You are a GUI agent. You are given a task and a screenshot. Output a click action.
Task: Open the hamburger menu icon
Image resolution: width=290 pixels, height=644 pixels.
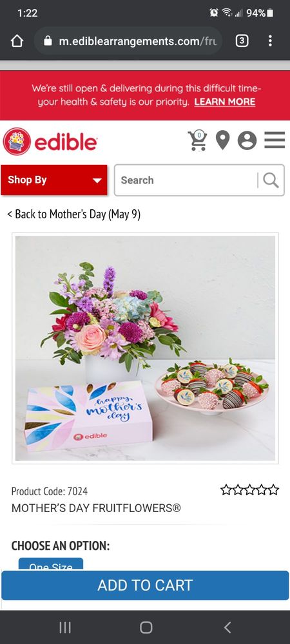click(275, 140)
